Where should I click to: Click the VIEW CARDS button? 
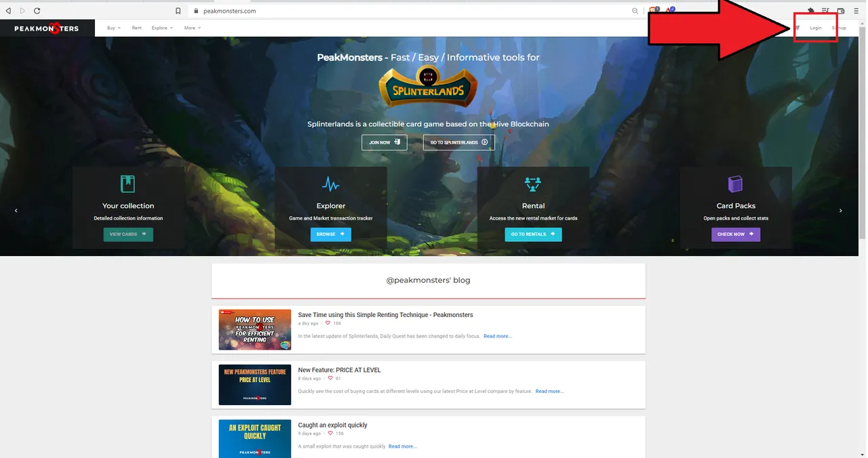click(128, 234)
